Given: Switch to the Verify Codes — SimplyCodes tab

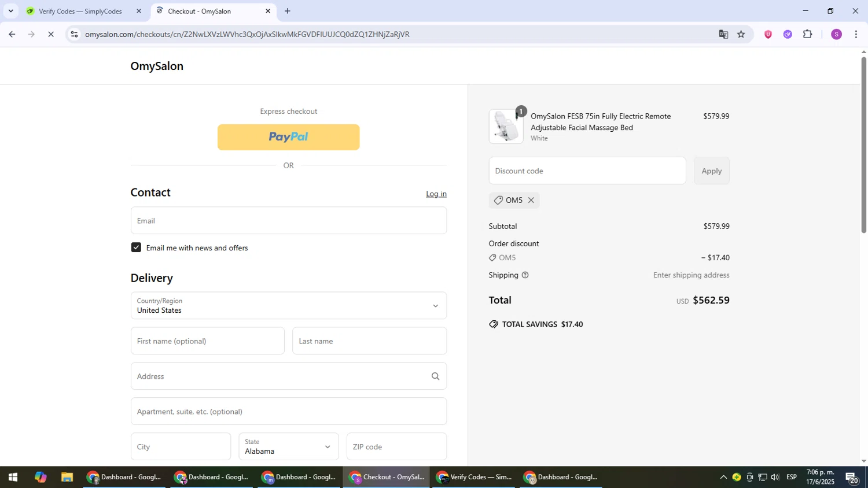Looking at the screenshot, I should [x=80, y=11].
